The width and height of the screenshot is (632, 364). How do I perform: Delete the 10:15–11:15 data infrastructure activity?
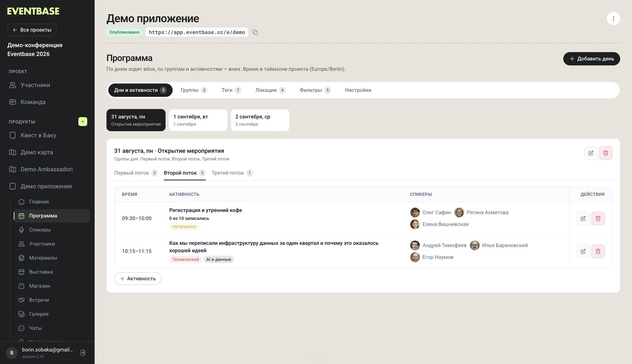pos(598,251)
